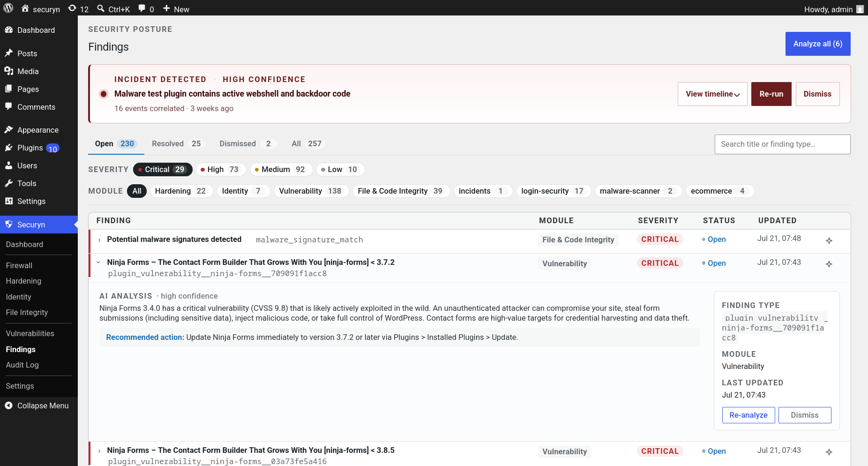Click the incident red indicator dot
The height and width of the screenshot is (466, 868).
104,94
